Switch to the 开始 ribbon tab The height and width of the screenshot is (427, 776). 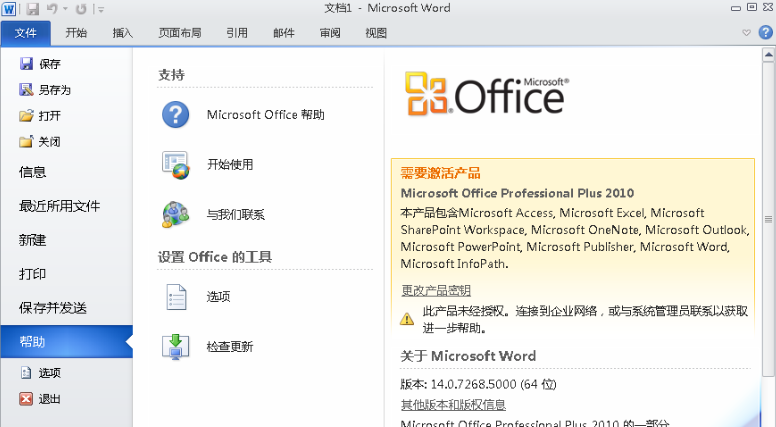76,33
